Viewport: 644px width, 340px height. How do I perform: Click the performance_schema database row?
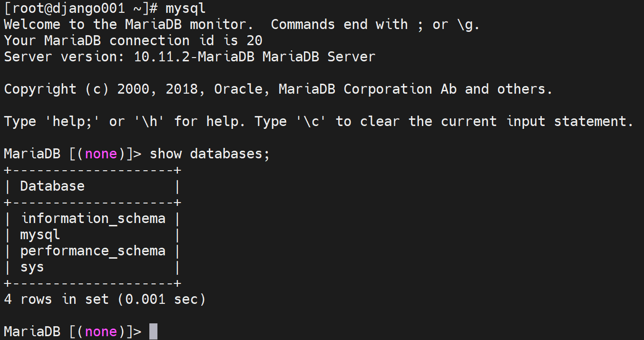pyautogui.click(x=93, y=251)
